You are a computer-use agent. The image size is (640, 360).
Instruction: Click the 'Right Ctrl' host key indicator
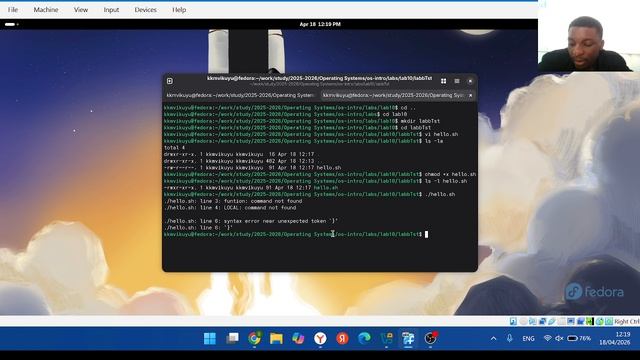coord(627,322)
